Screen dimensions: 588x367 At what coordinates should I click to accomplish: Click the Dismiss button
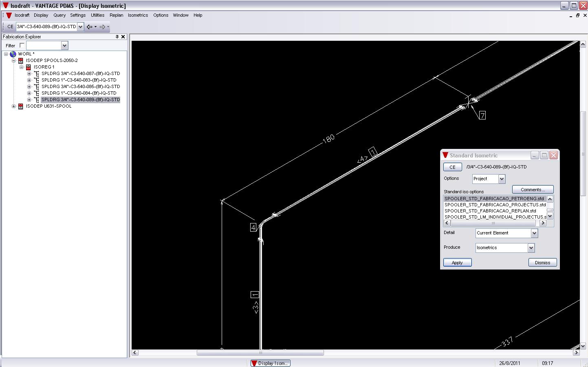tap(542, 263)
